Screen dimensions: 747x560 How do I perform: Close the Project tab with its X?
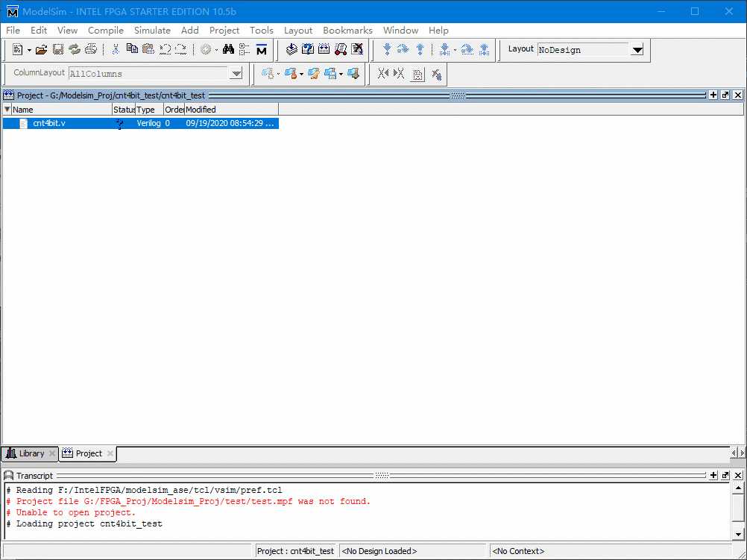pos(110,453)
